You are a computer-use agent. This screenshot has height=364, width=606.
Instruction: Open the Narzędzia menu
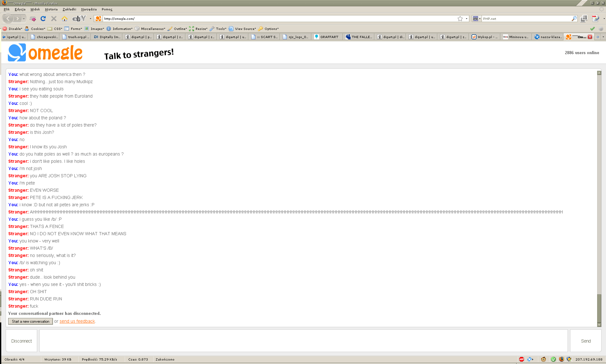click(89, 9)
